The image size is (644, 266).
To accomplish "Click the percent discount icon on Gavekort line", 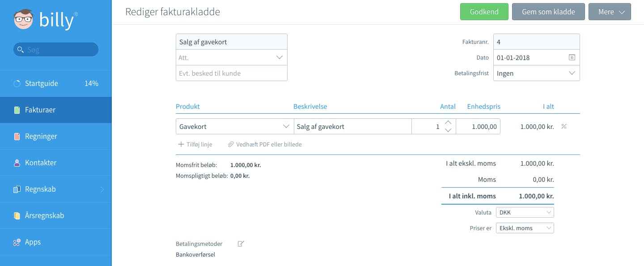I will click(564, 126).
